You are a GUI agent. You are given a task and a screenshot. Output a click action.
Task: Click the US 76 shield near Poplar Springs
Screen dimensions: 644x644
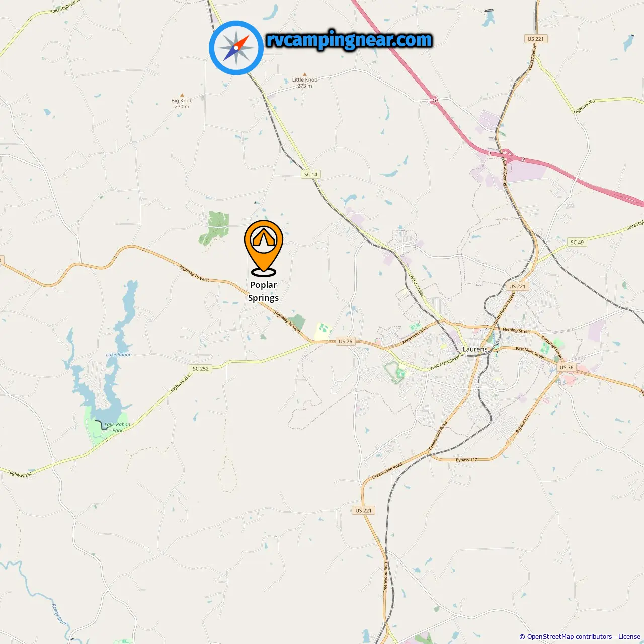pos(345,341)
